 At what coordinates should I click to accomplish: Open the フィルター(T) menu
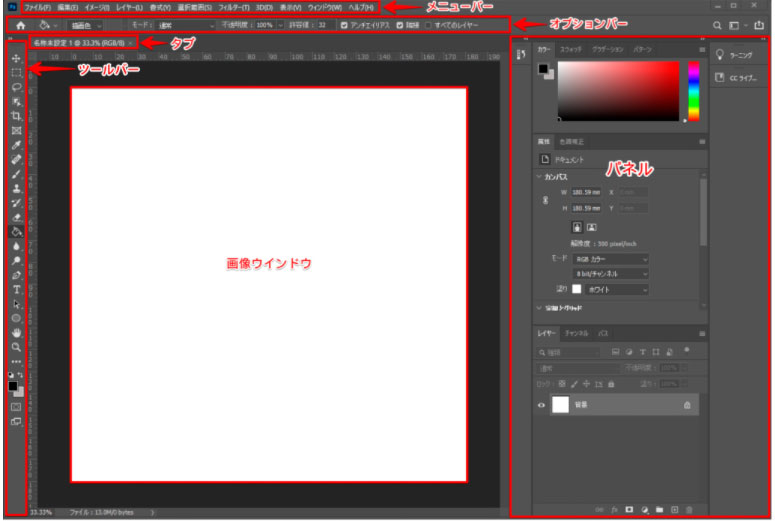[234, 7]
